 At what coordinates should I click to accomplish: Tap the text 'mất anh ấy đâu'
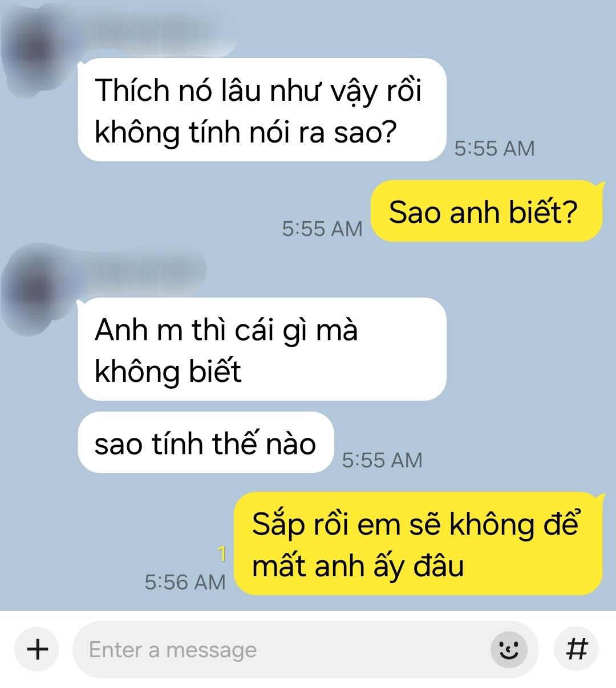(358, 566)
